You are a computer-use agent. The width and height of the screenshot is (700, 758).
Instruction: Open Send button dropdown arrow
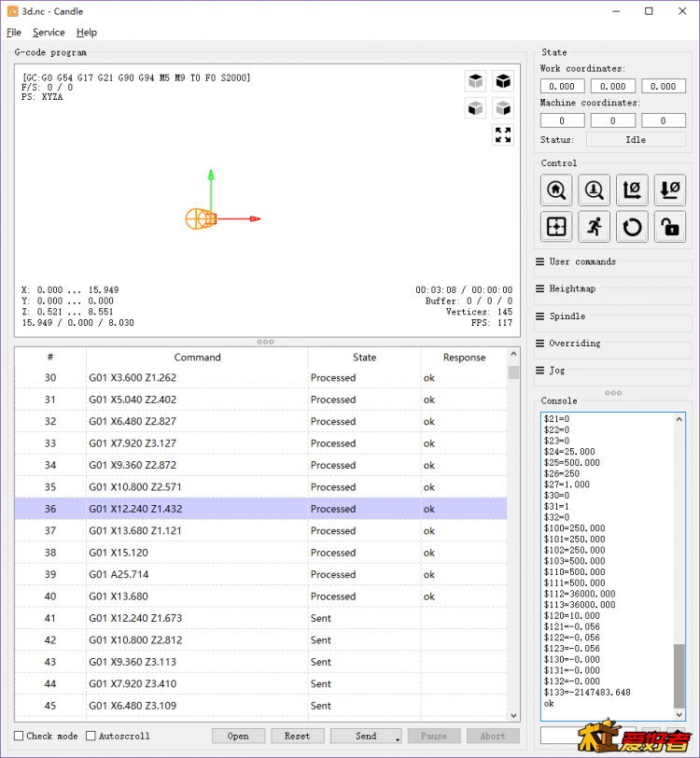click(398, 739)
